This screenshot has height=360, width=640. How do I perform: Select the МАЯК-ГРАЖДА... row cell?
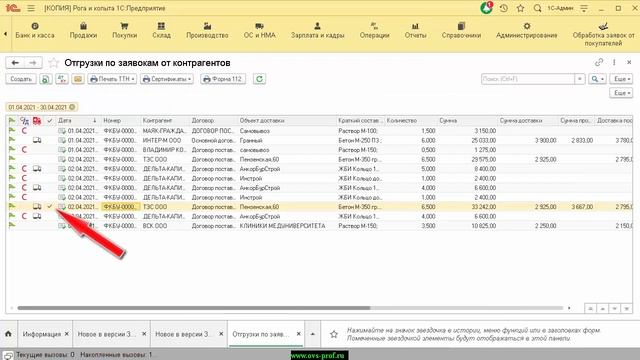pyautogui.click(x=165, y=131)
